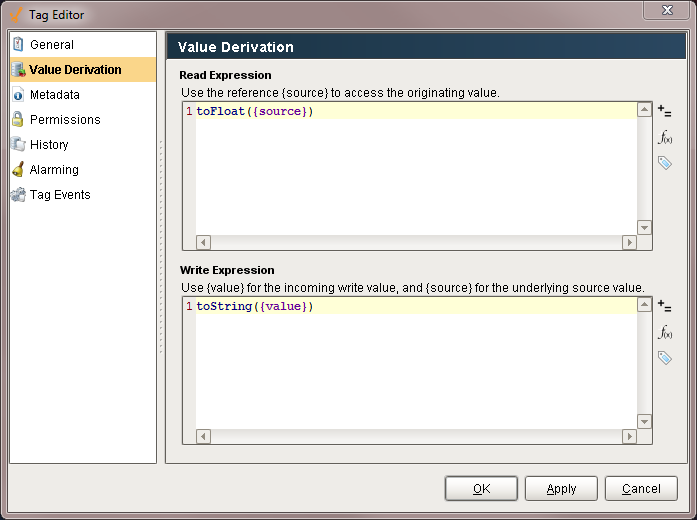Open function list for Write Expression
Screen dimensions: 697x520
tap(665, 332)
